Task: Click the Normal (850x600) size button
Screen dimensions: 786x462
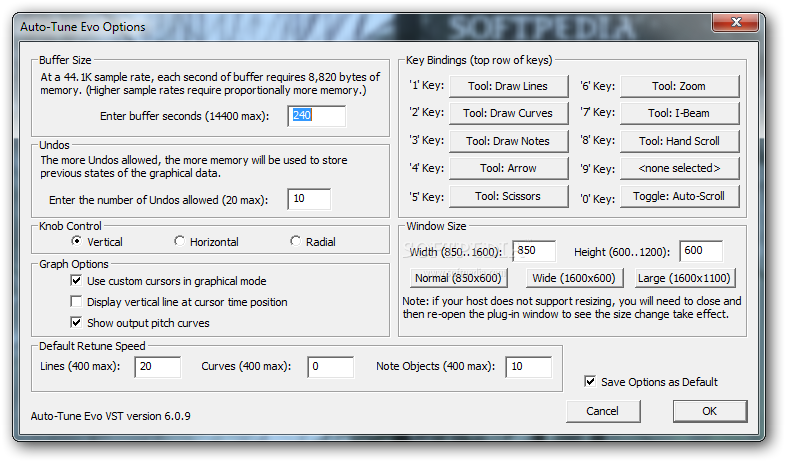Action: (x=459, y=278)
